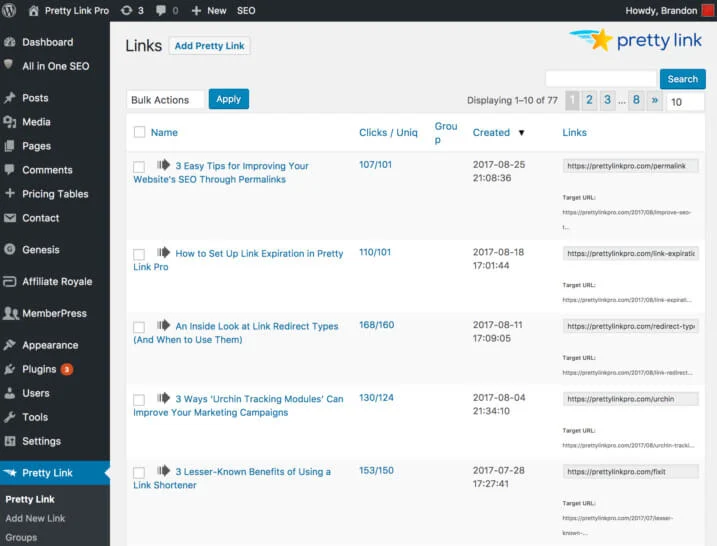Click the Tools wrench icon
This screenshot has width=717, height=546.
click(x=10, y=417)
